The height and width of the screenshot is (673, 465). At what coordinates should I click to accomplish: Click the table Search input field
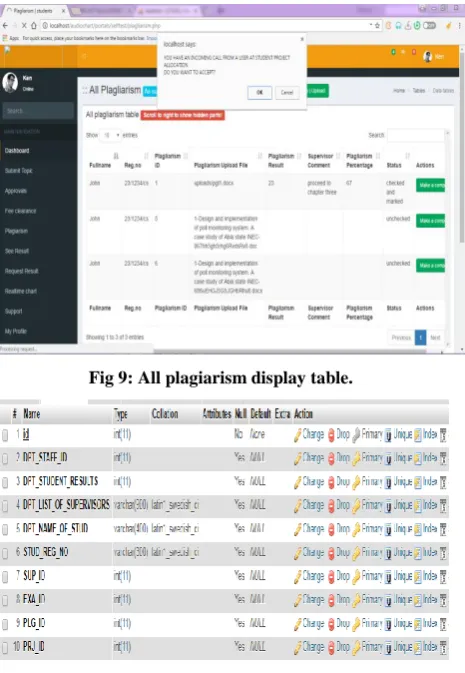415,135
